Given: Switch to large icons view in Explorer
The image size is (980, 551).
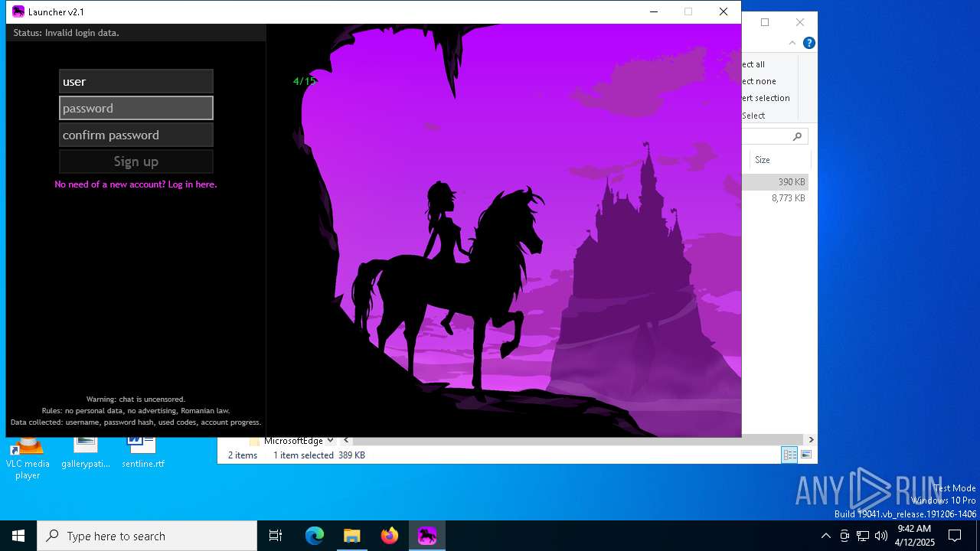Looking at the screenshot, I should pos(805,455).
